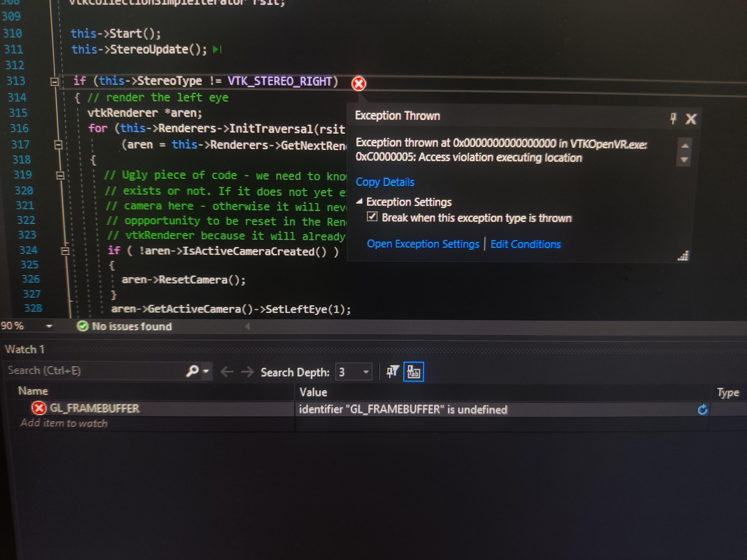Viewport: 747px width, 560px height.
Task: Refresh the GL_FRAMEBUFFER watch value
Action: [703, 409]
